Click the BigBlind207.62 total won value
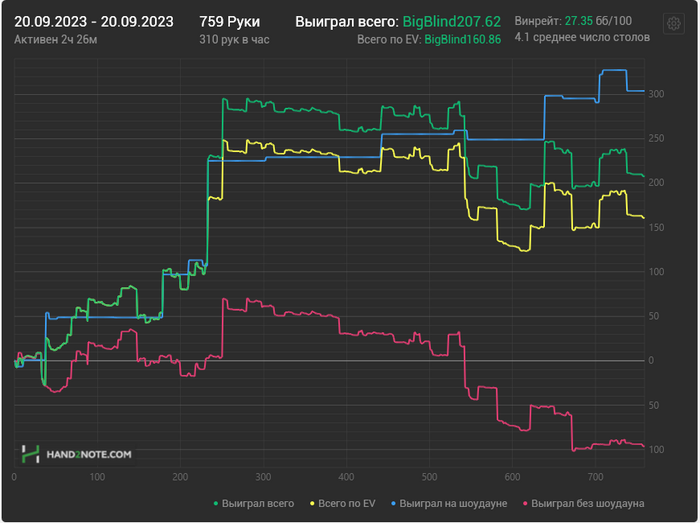The width and height of the screenshot is (700, 523). [x=452, y=21]
